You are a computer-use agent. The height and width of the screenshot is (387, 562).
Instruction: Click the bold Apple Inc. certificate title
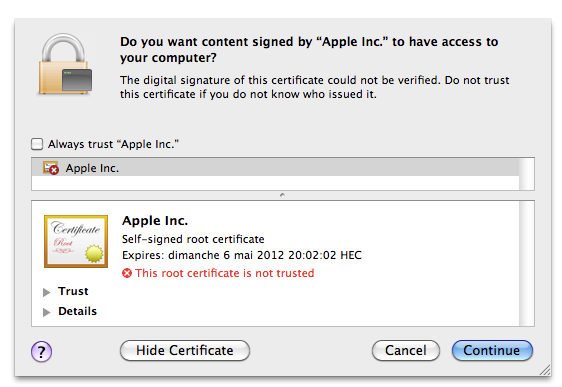(x=155, y=221)
